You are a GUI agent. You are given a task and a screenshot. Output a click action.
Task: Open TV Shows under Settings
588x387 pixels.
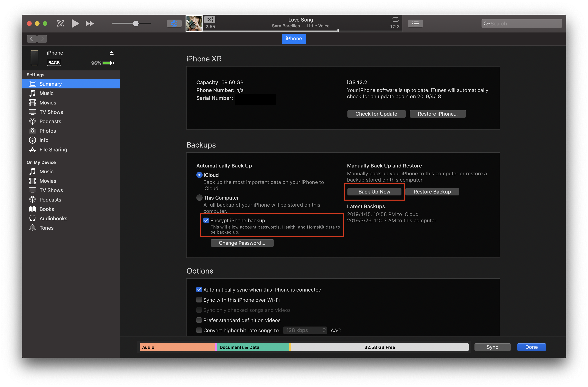pyautogui.click(x=71, y=112)
